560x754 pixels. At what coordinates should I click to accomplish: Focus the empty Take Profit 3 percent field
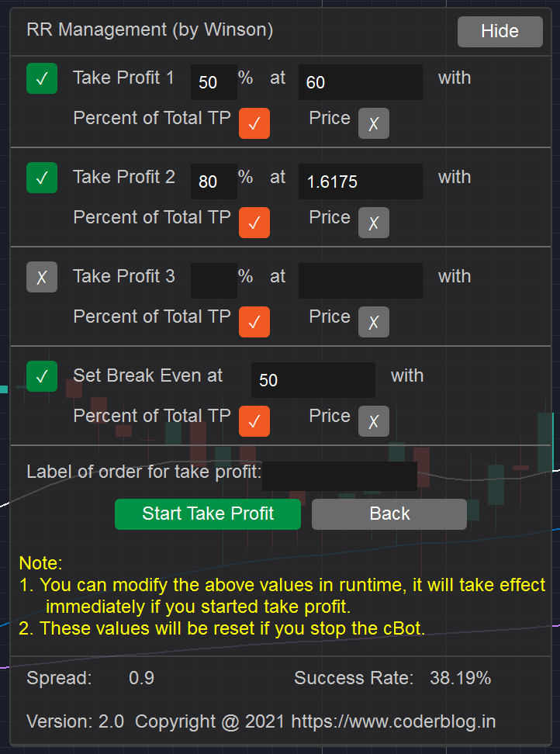pyautogui.click(x=214, y=281)
